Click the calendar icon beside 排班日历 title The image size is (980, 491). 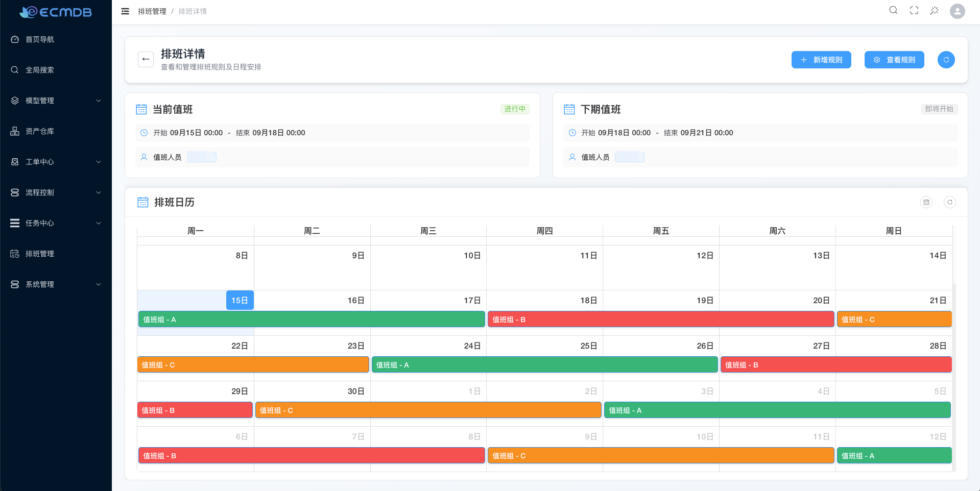pyautogui.click(x=143, y=202)
